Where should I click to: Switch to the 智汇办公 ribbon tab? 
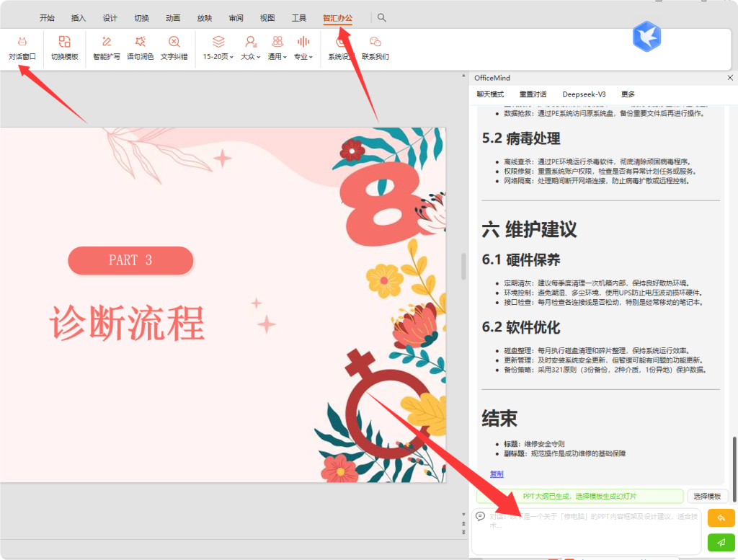click(339, 17)
